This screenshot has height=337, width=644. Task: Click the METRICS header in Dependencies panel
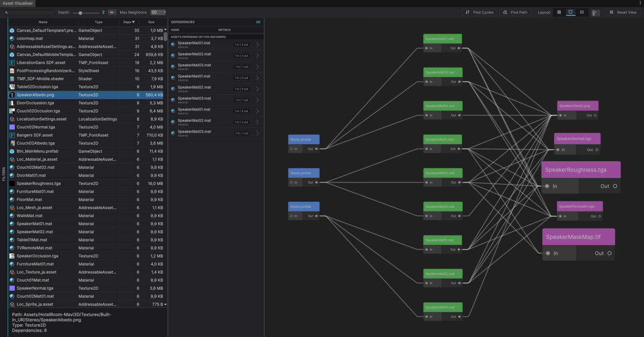(x=224, y=30)
